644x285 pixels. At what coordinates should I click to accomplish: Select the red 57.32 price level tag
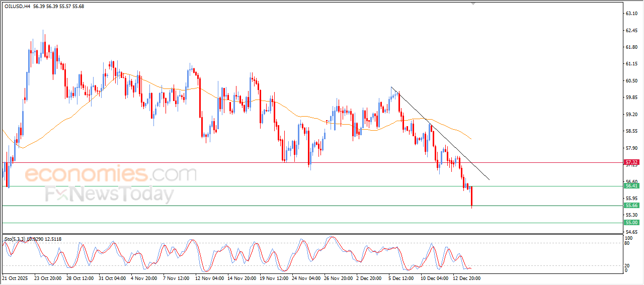point(631,162)
